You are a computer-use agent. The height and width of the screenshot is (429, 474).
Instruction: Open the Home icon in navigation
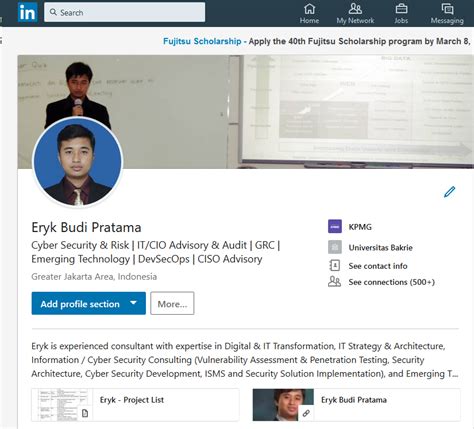point(309,9)
